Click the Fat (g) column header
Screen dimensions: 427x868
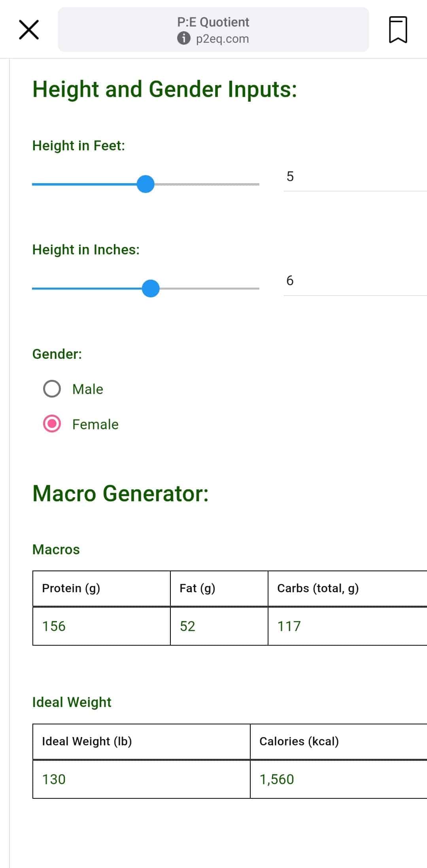pos(219,588)
